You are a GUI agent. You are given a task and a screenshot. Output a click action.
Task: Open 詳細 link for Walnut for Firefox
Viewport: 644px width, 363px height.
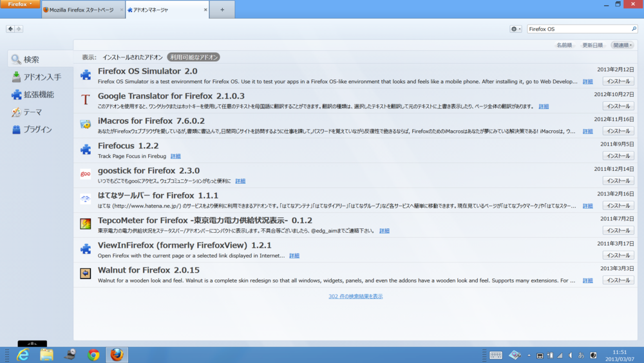click(x=588, y=280)
